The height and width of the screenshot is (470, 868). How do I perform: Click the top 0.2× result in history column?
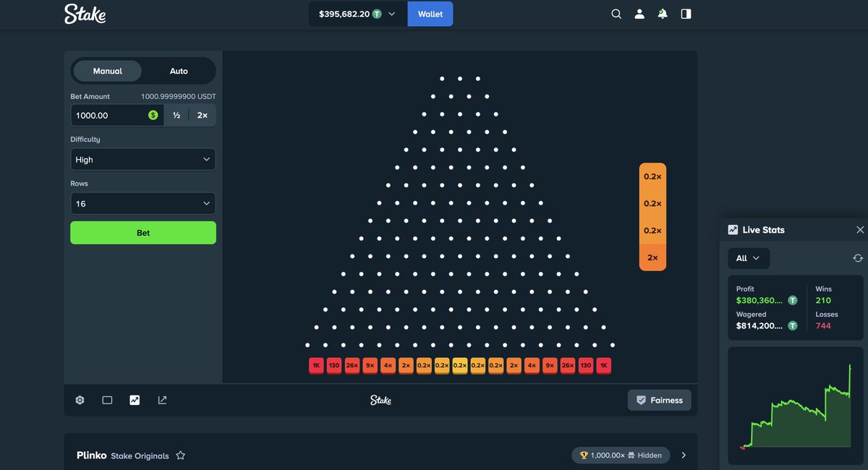[x=652, y=176]
